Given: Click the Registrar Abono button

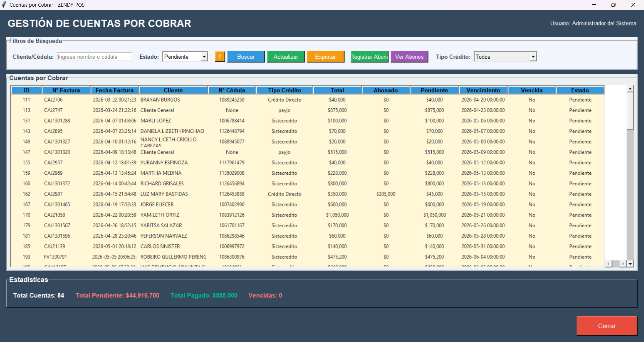Looking at the screenshot, I should coord(370,57).
